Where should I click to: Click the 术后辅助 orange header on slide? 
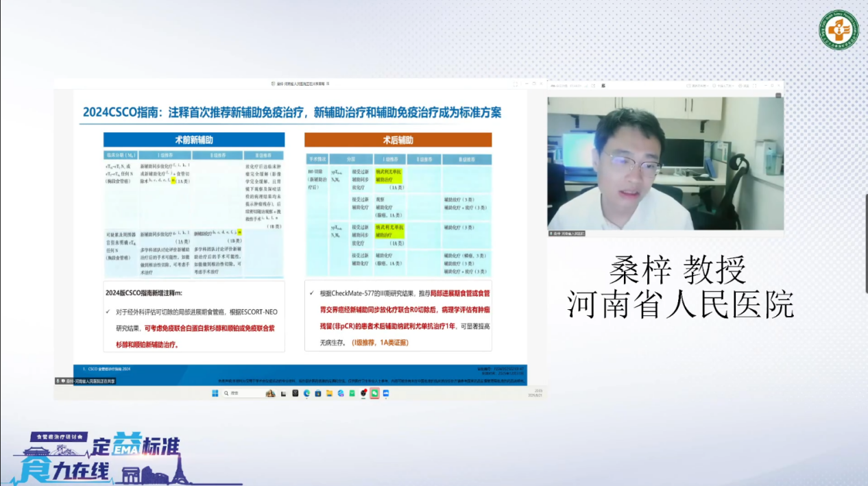pyautogui.click(x=398, y=140)
